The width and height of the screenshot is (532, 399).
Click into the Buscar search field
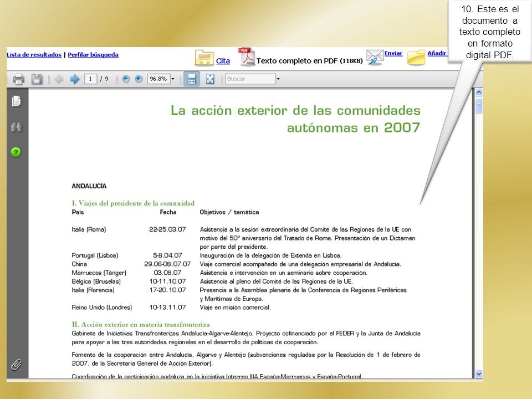click(250, 79)
